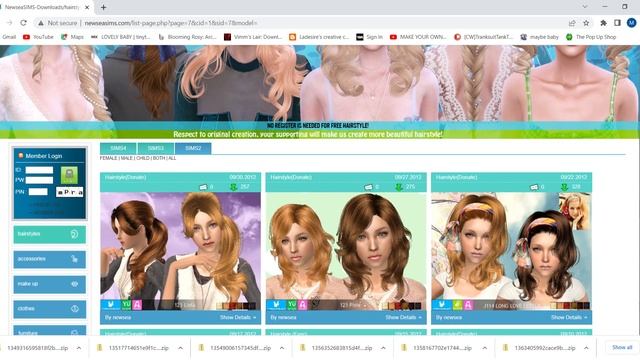
Task: Filter hairstyles by BOTH
Action: 159,158
